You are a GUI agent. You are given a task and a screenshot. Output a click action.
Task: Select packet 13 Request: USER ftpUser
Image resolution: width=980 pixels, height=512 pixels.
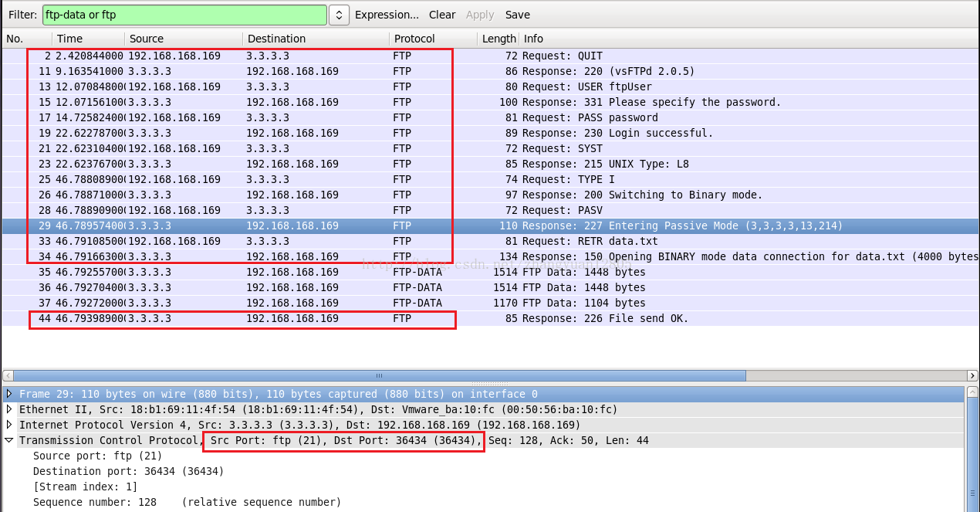pyautogui.click(x=490, y=86)
